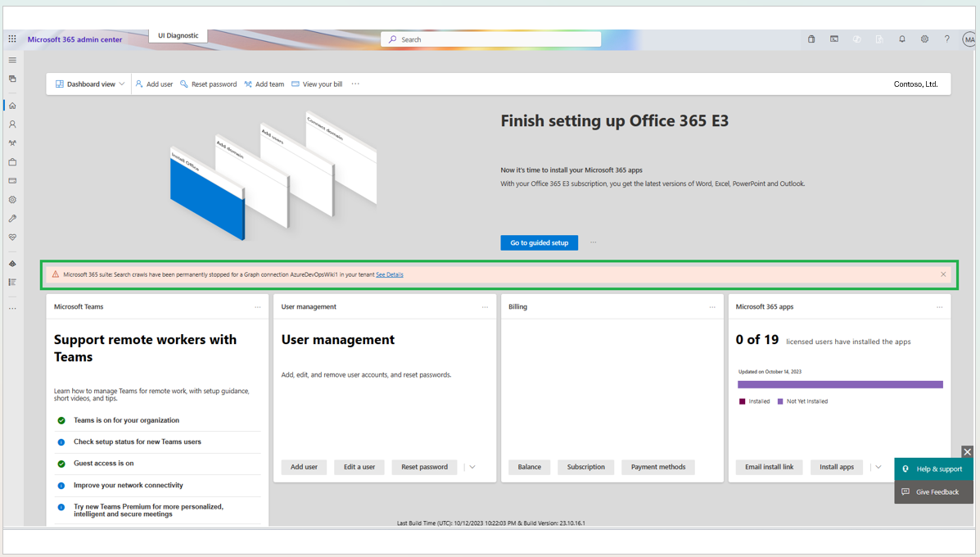Show all navigation items ellipsis in sidebar
The width and height of the screenshot is (980, 557).
click(x=12, y=309)
